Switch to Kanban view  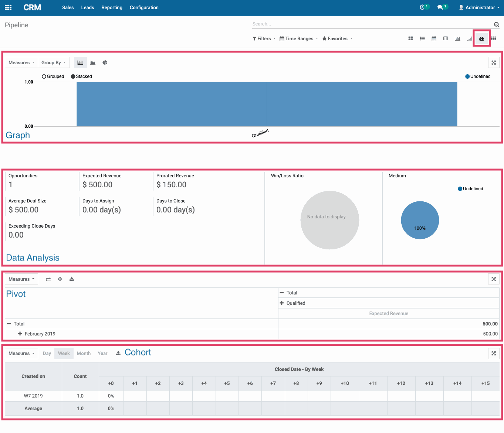tap(410, 38)
